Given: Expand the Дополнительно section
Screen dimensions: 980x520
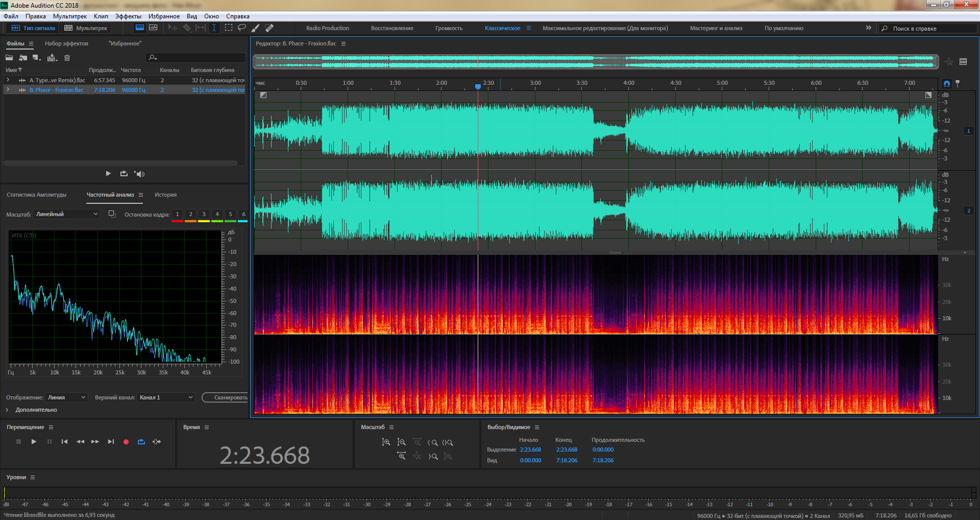Looking at the screenshot, I should [x=8, y=410].
